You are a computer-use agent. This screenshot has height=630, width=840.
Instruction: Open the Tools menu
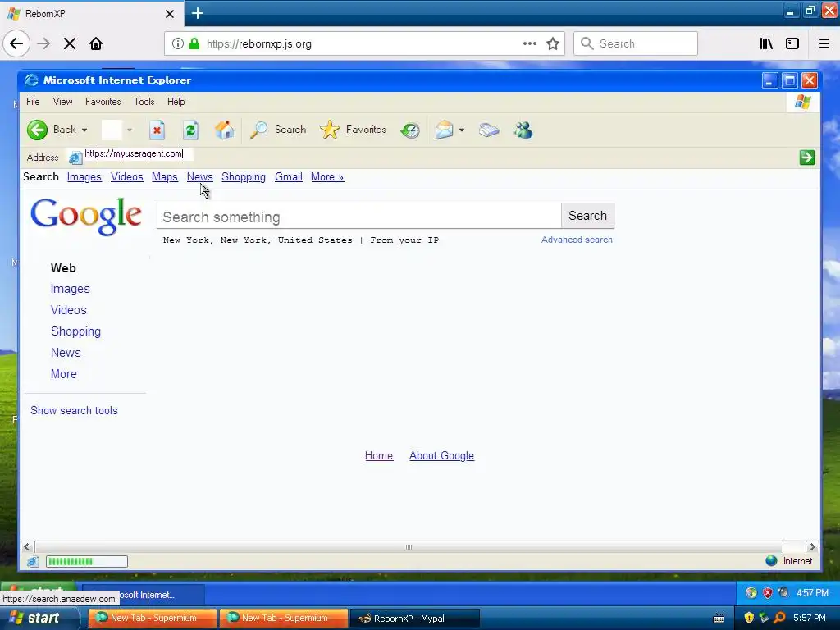coord(144,102)
